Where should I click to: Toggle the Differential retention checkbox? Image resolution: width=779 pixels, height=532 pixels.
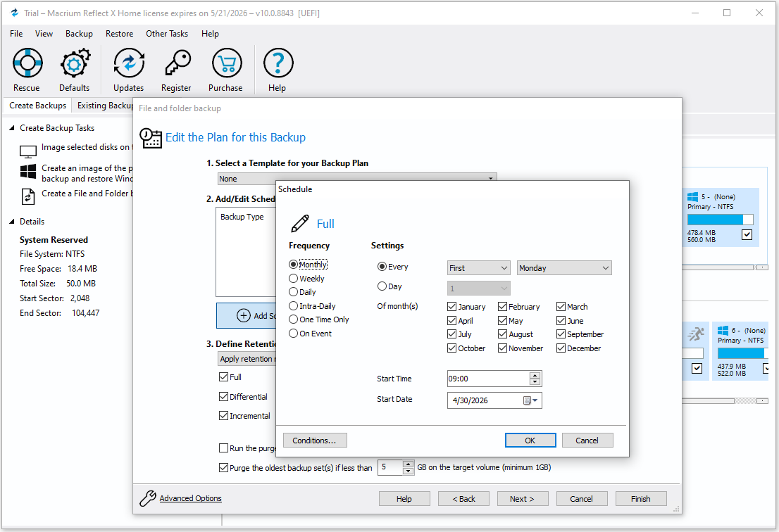pos(223,396)
